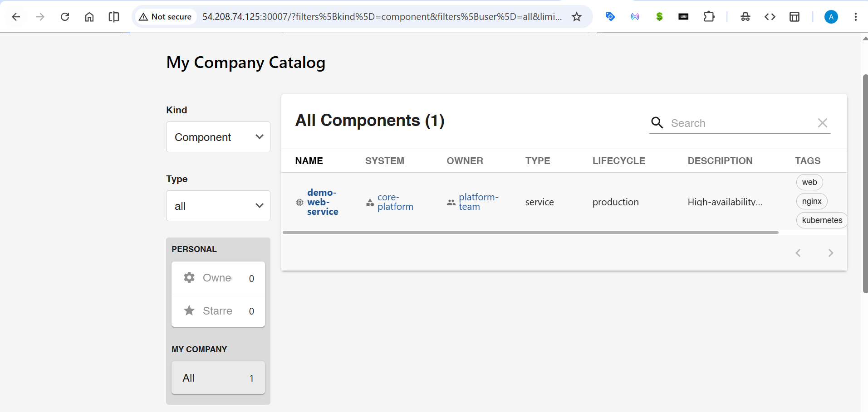This screenshot has width=868, height=412.
Task: Select the Owned personal filter
Action: click(218, 278)
